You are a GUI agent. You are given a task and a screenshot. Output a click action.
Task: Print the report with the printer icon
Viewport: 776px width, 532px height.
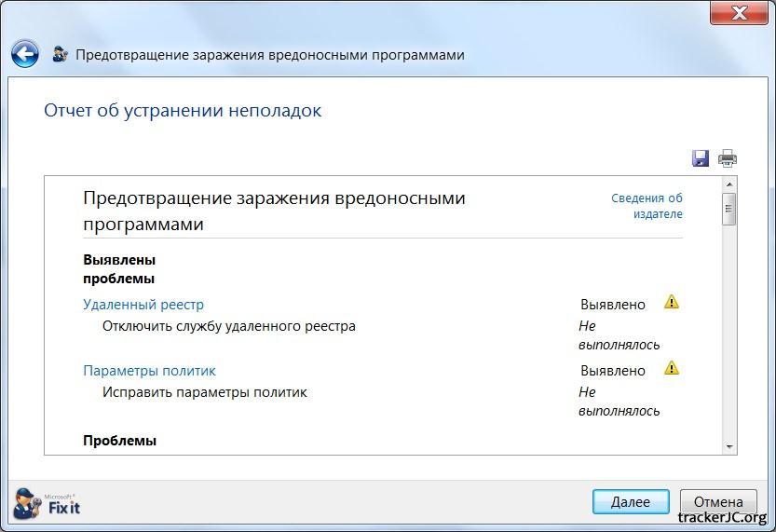point(727,158)
